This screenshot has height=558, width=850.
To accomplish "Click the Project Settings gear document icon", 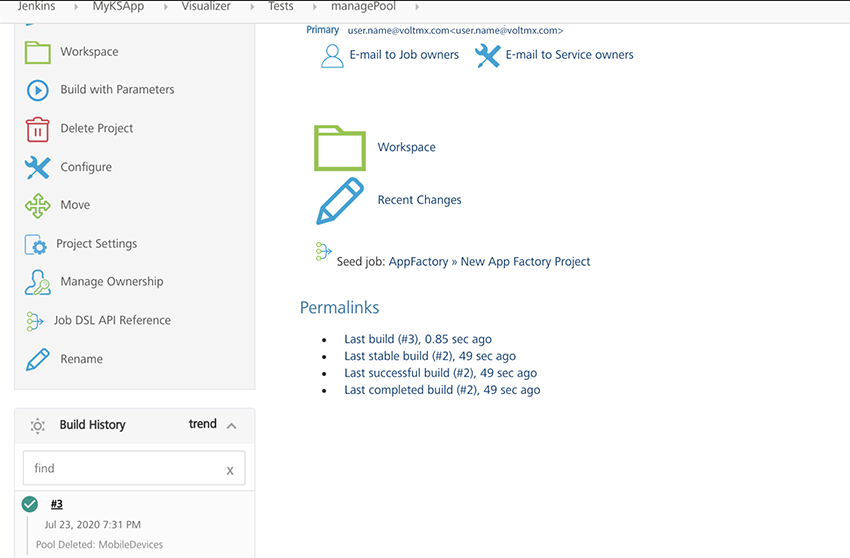I will [x=36, y=245].
